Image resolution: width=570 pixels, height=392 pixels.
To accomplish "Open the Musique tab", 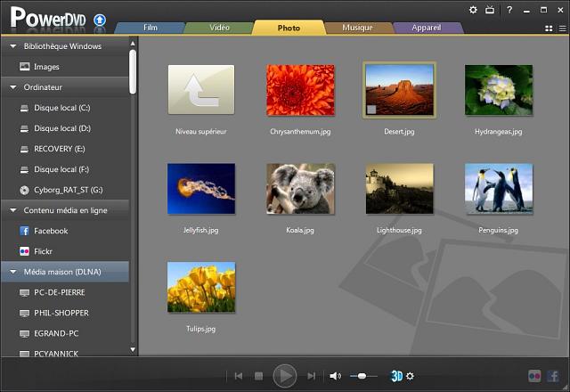I will click(x=357, y=28).
